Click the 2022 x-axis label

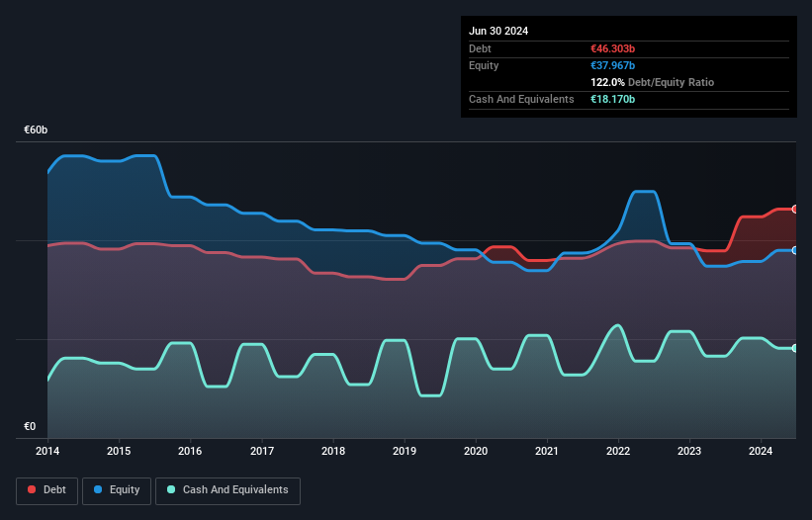point(618,451)
